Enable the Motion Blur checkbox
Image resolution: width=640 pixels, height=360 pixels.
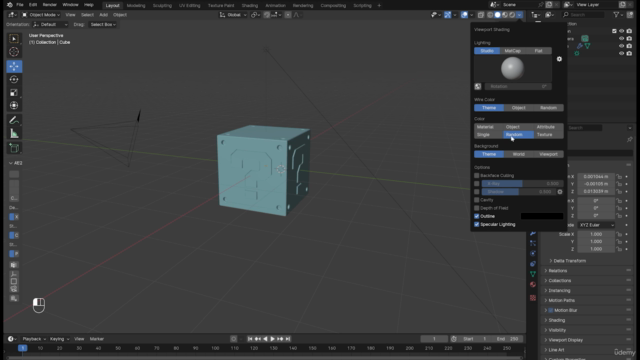click(x=551, y=310)
